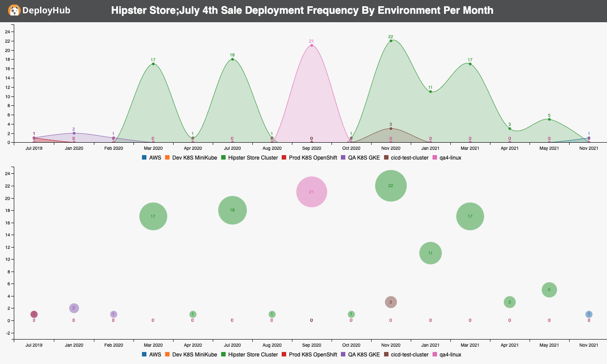
Task: Toggle Prod K8S OpenShift in bottom legend
Action: point(309,355)
